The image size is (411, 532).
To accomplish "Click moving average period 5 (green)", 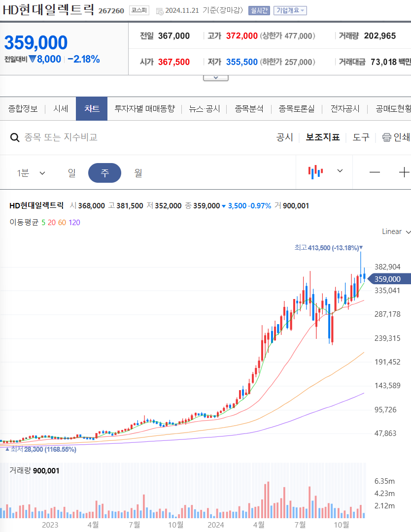I will [43, 223].
